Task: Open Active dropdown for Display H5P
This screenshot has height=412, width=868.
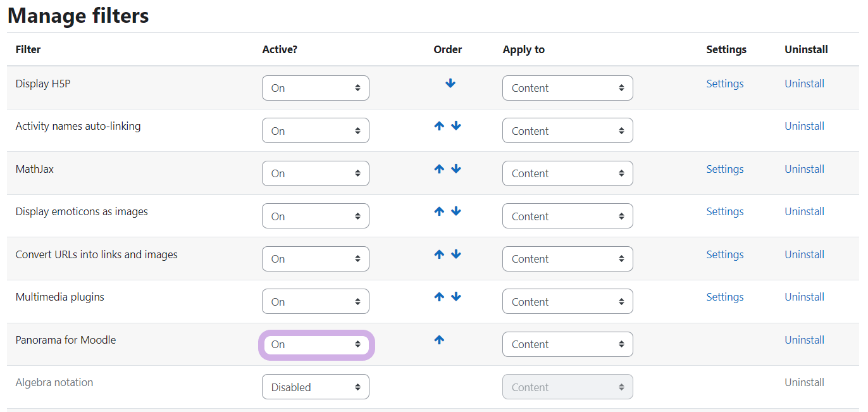Action: coord(316,88)
